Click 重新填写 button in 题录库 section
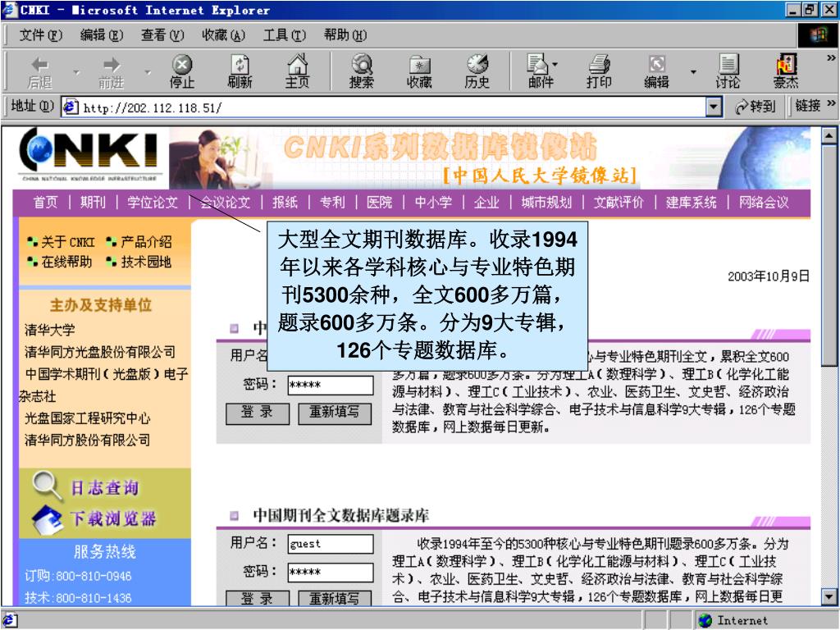The height and width of the screenshot is (630, 840). [x=335, y=597]
